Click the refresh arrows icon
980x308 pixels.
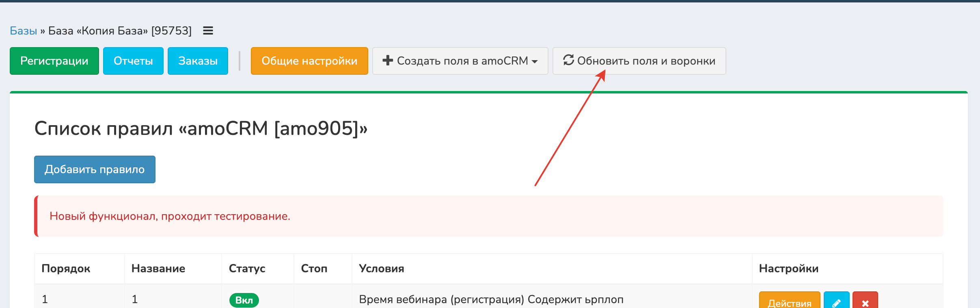(568, 60)
